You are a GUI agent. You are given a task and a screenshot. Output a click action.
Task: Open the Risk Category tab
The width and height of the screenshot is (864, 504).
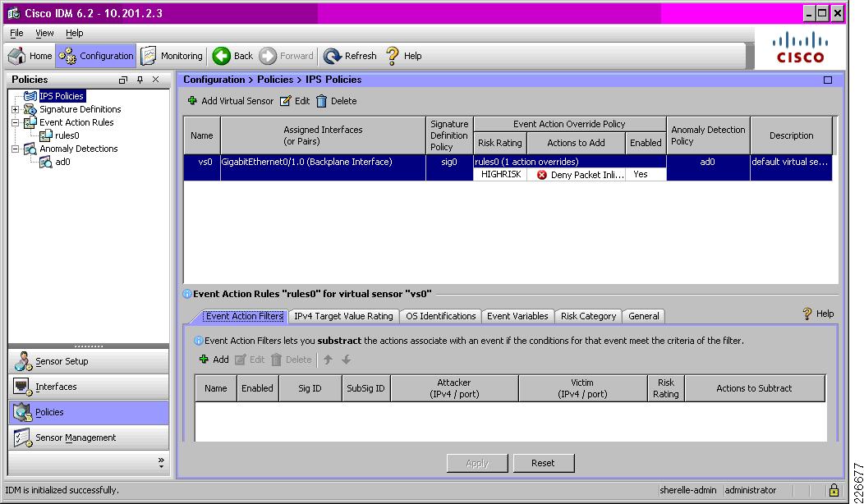pos(588,316)
